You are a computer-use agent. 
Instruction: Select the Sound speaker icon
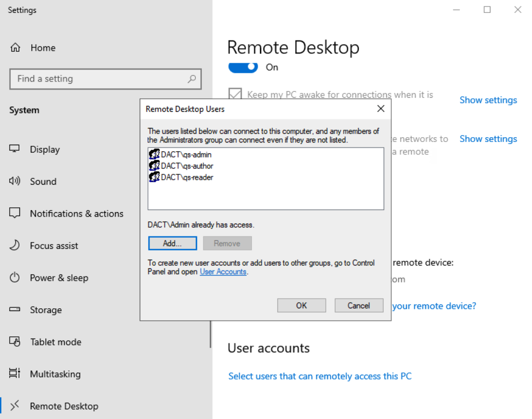coord(15,181)
